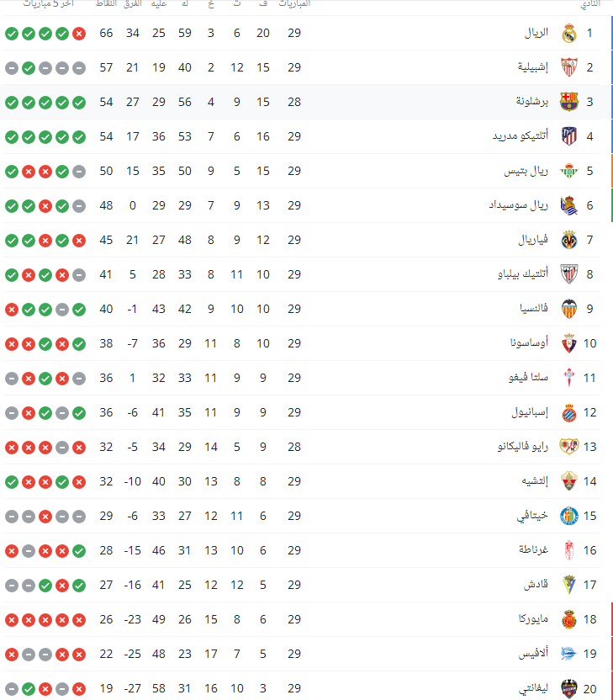Viewport: 613px width, 700px height.
Task: Click the only green win icon in Sevilla's form
Action: (29, 67)
